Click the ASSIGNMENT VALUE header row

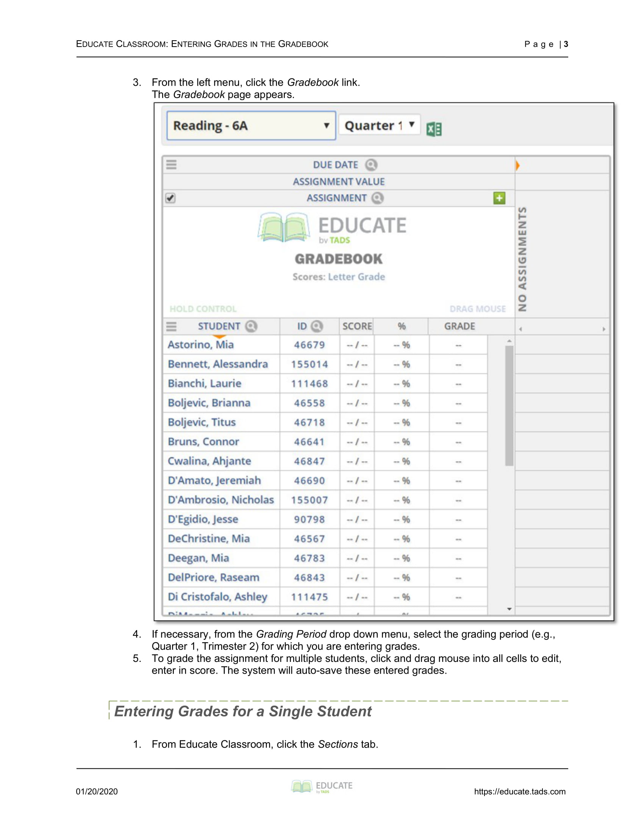point(339,181)
